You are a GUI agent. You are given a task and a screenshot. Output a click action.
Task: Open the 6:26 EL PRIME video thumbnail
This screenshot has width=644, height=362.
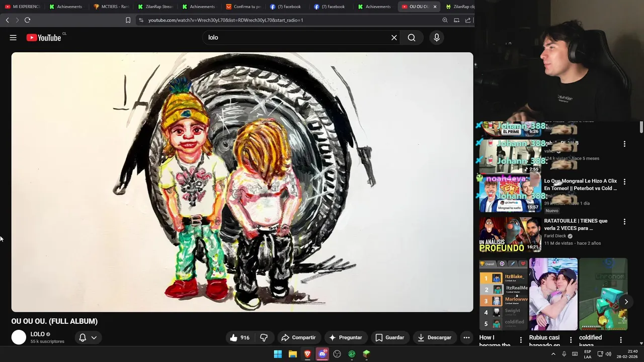tap(510, 129)
